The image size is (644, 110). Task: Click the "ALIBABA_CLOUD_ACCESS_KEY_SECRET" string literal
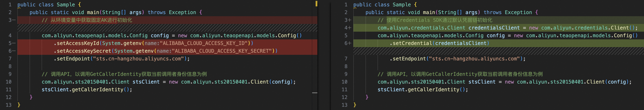223,51
